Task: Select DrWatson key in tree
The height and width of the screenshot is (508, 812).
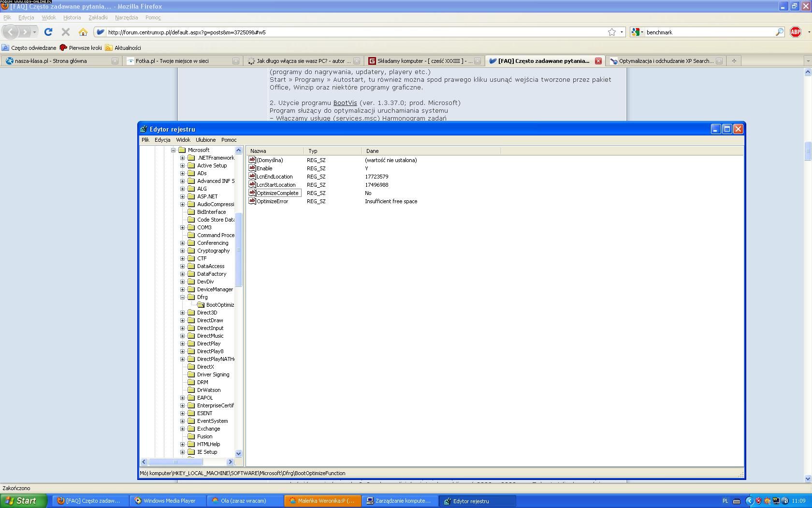Action: click(x=209, y=390)
